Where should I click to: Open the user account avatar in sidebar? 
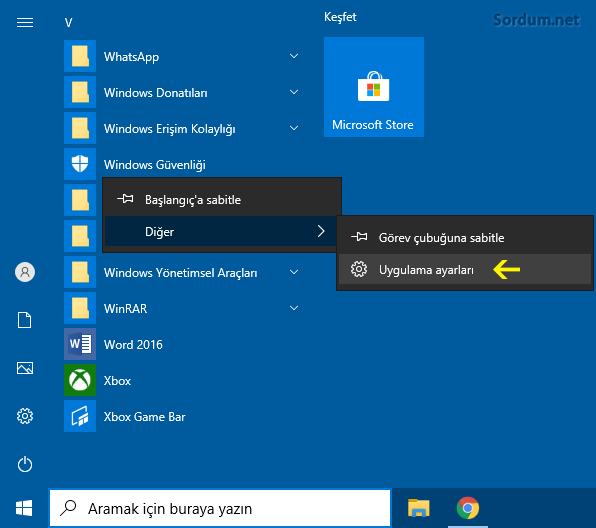pyautogui.click(x=25, y=272)
